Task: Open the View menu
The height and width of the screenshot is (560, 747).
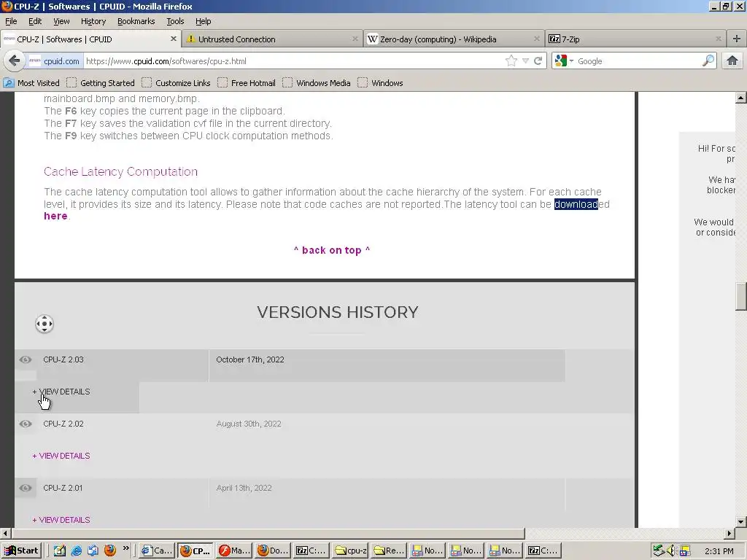Action: (61, 21)
